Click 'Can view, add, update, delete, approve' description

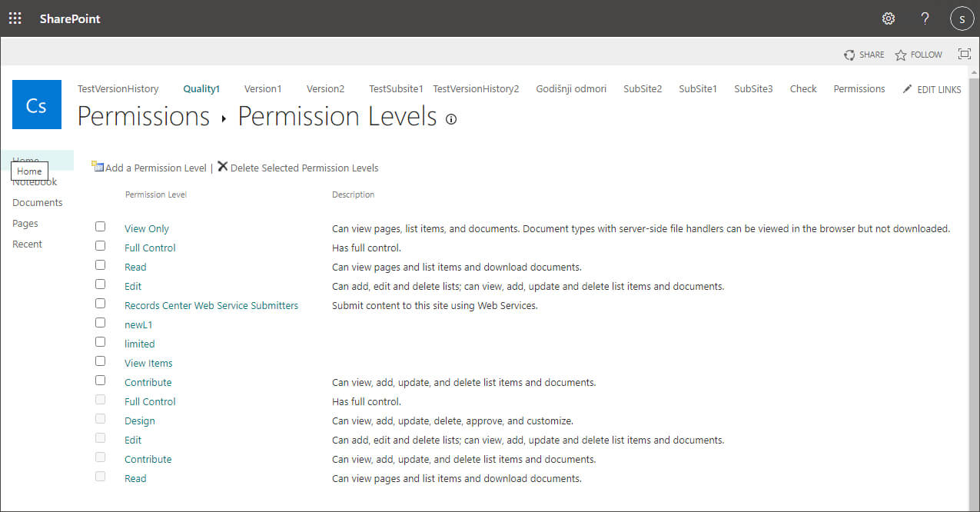(453, 421)
